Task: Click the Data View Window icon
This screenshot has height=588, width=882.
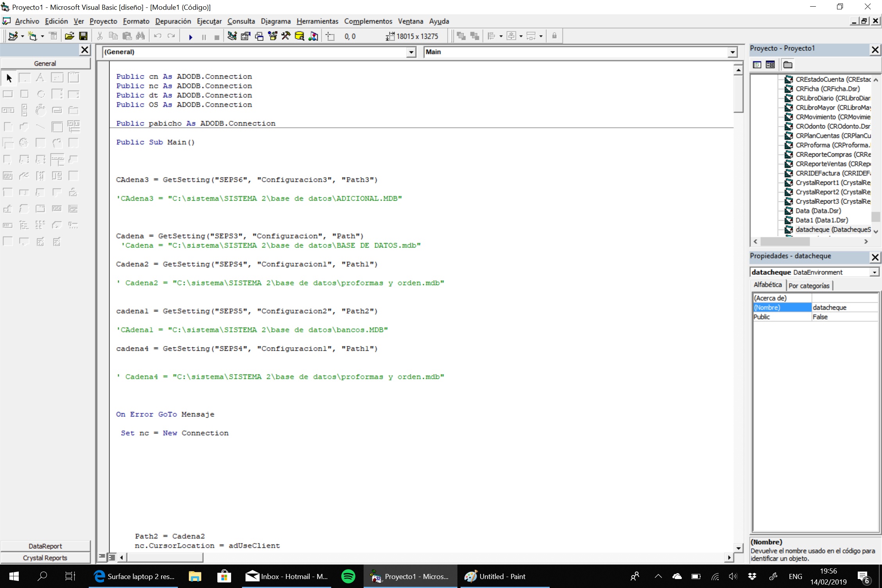Action: [299, 36]
